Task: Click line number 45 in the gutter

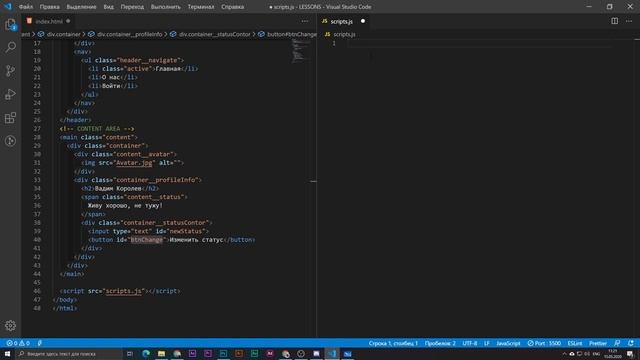Action: [37, 282]
